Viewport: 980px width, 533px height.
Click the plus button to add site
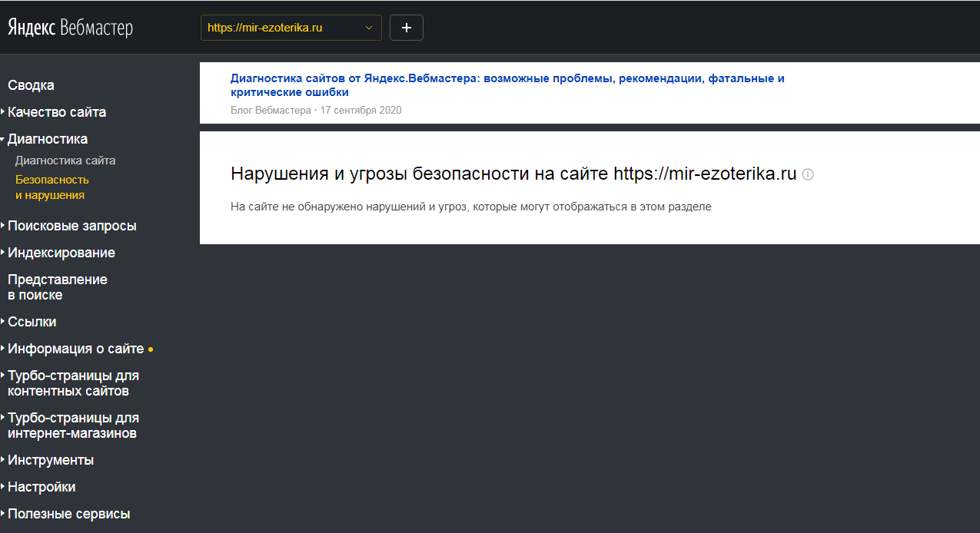tap(407, 28)
